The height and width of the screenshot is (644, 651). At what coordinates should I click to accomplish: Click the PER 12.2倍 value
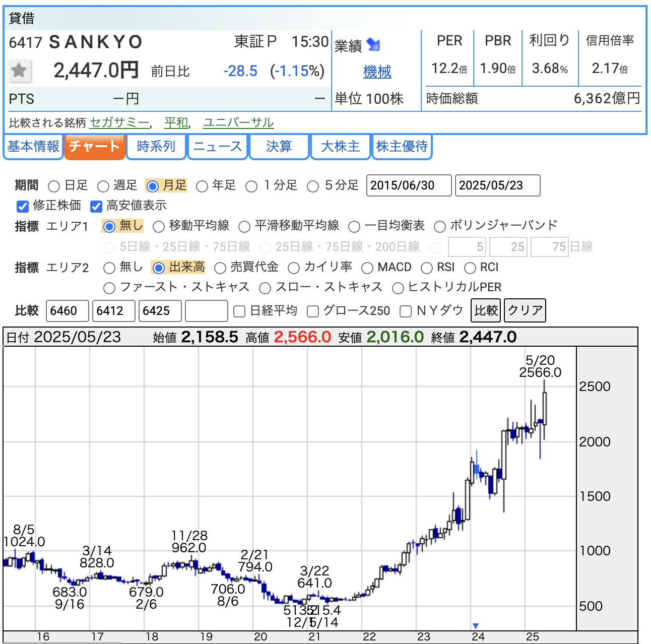(449, 69)
